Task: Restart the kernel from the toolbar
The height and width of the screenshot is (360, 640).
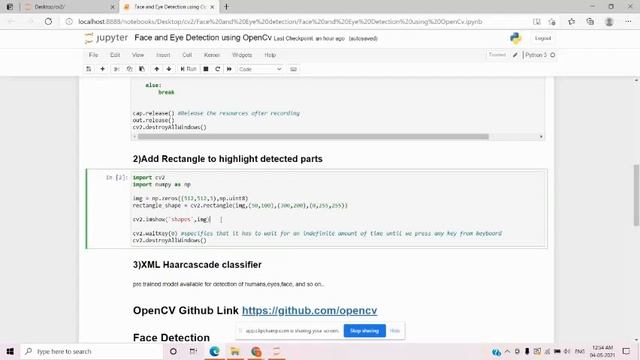Action: pos(218,69)
